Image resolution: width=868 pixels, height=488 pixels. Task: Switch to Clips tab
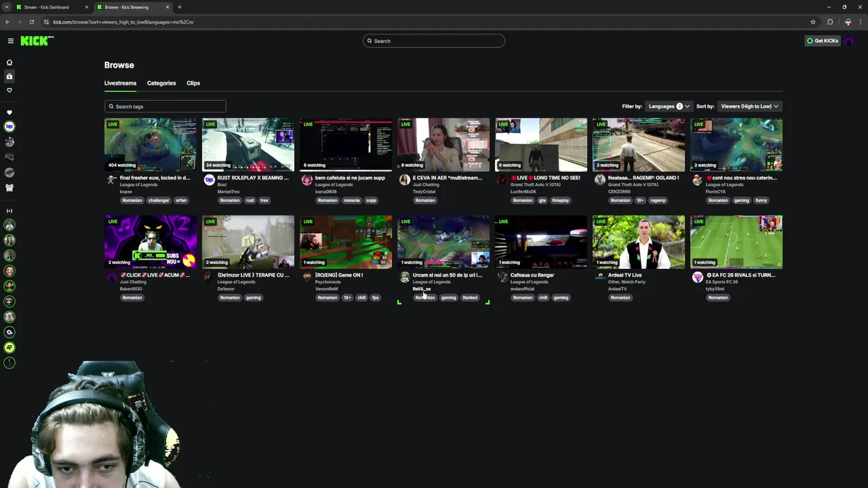pyautogui.click(x=193, y=83)
